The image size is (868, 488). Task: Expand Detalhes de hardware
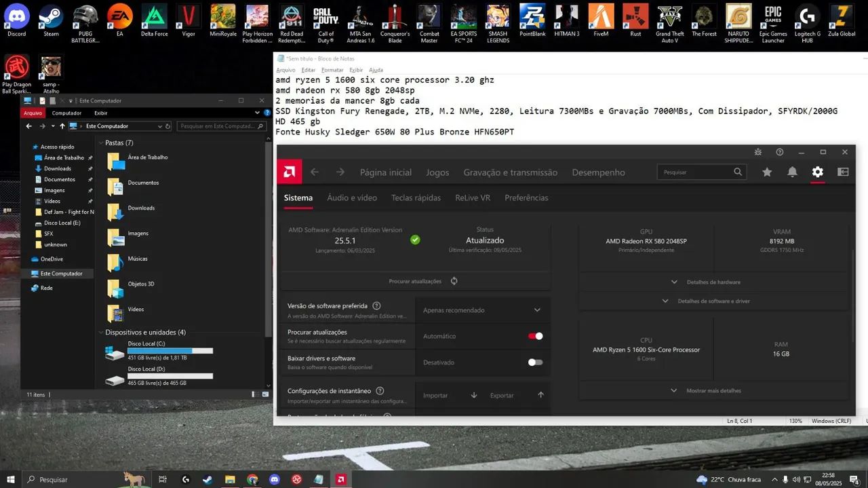pos(713,282)
